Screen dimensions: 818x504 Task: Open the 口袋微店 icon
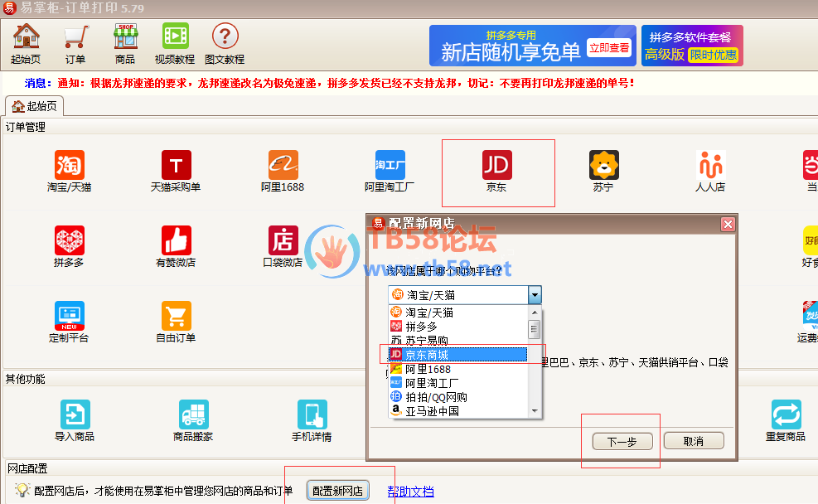point(283,247)
